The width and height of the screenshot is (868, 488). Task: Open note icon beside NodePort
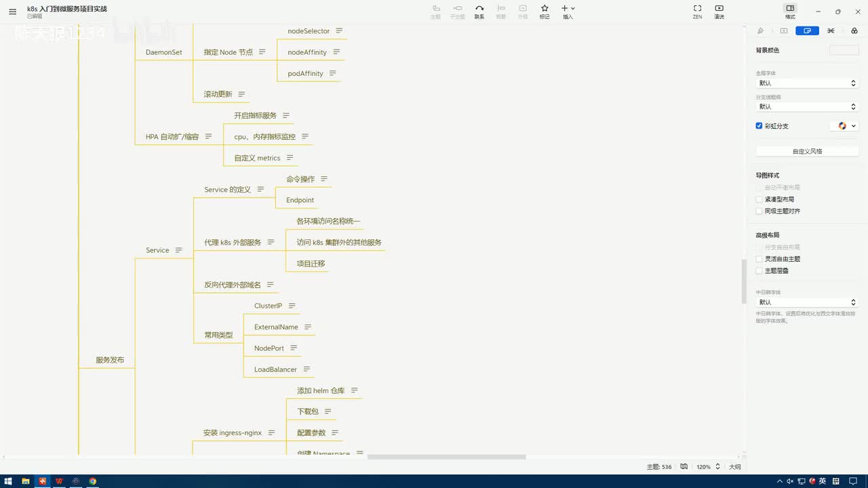(x=294, y=348)
